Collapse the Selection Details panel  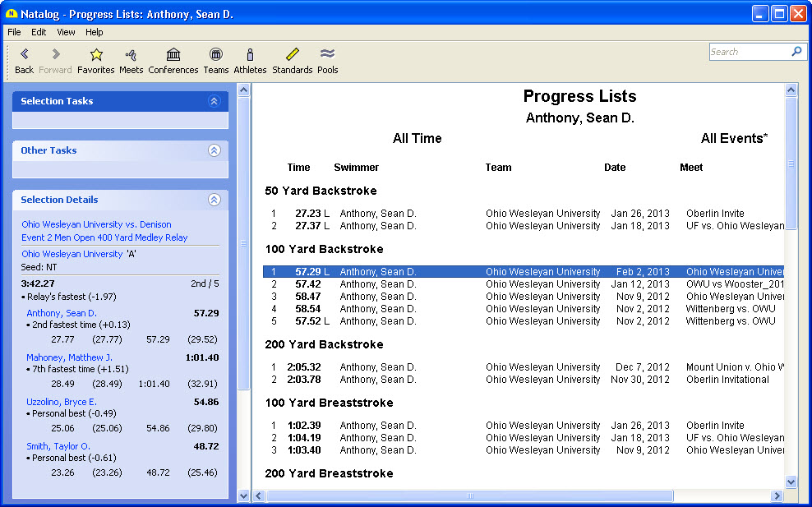point(214,200)
